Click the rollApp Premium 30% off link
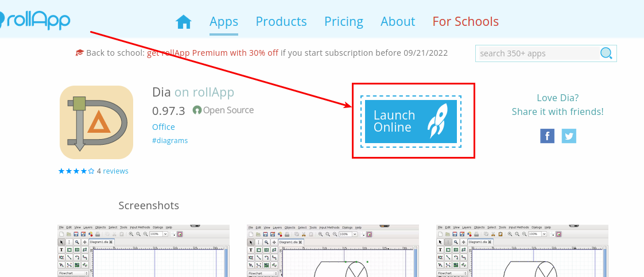The height and width of the screenshot is (277, 644). [x=212, y=53]
